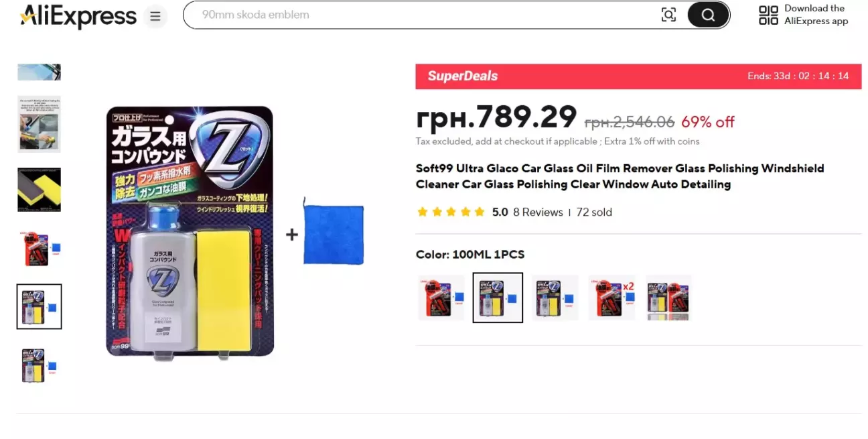View the instructions text thumbnail in gallery
Screen dimensions: 868x439
pos(39,124)
